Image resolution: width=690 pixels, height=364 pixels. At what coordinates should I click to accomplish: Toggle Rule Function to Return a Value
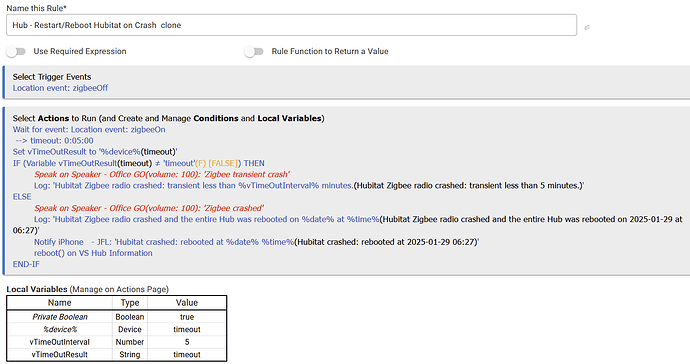(x=254, y=51)
